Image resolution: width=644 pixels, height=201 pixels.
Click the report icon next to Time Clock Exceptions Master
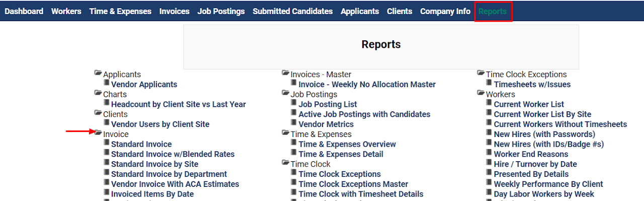294,183
